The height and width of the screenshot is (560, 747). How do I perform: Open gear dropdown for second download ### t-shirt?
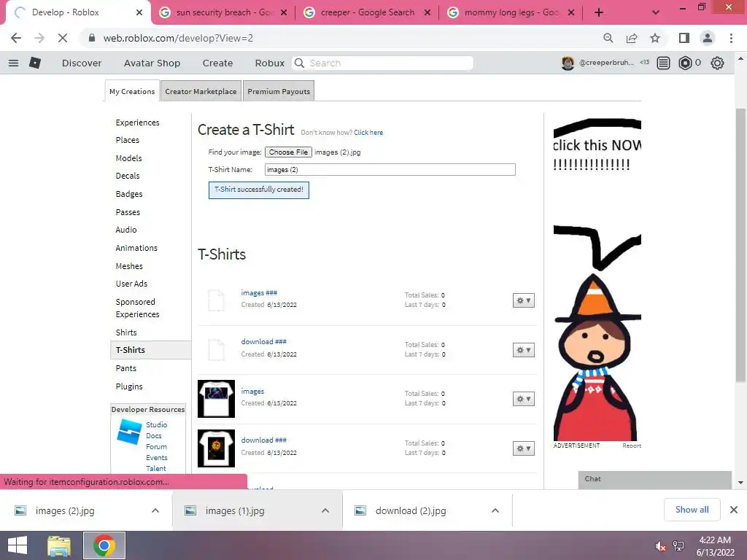point(524,448)
